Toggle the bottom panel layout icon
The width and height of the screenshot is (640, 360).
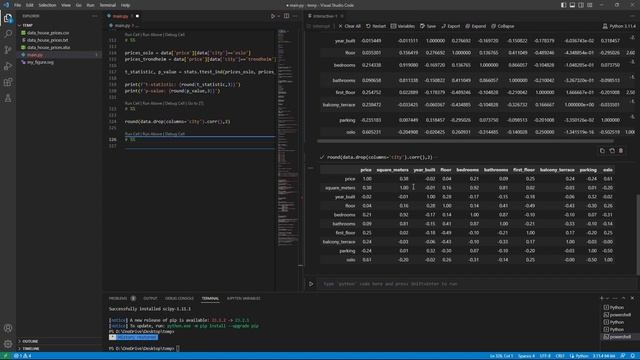pyautogui.click(x=572, y=5)
